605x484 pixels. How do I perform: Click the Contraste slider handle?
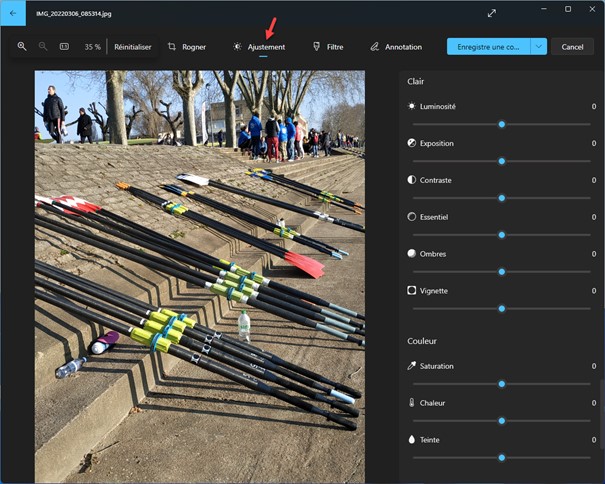[502, 198]
